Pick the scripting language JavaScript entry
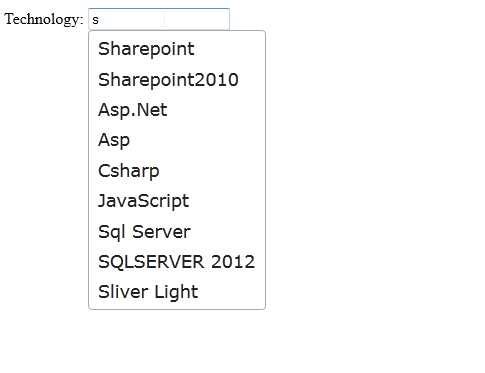This screenshot has height=373, width=485. click(177, 201)
